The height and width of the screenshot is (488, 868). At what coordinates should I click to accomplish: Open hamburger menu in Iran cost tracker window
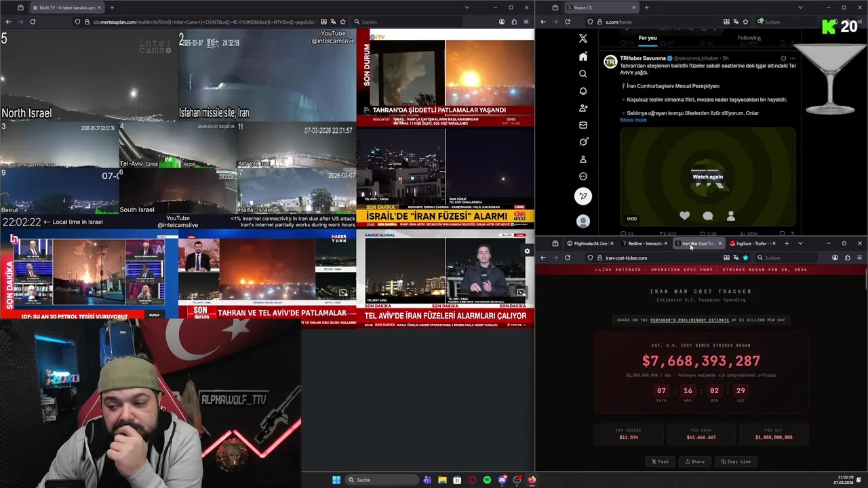859,258
